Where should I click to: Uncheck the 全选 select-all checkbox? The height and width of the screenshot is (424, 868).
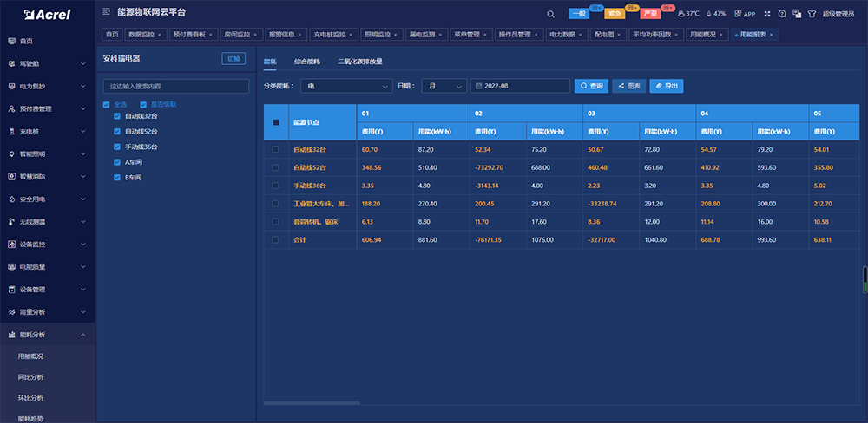click(107, 104)
